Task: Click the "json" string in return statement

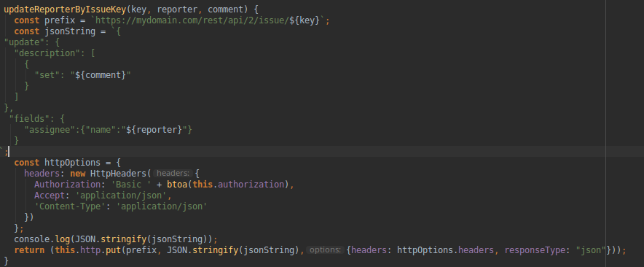Action: tap(591, 250)
